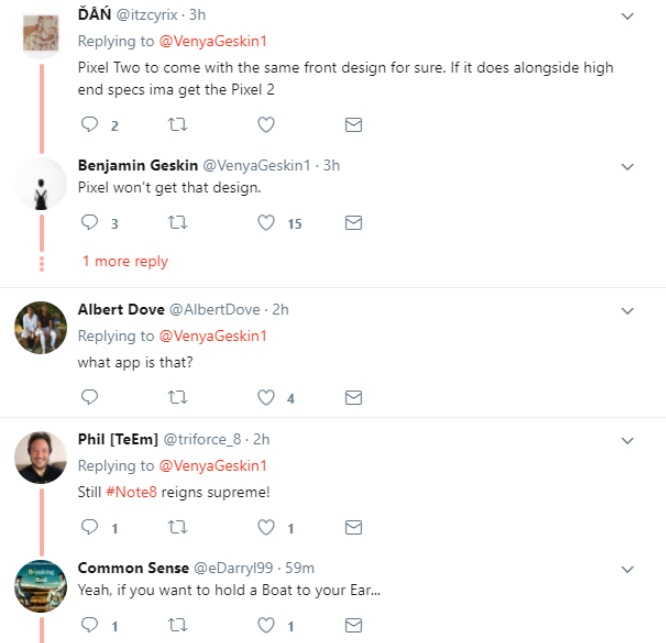Image resolution: width=666 pixels, height=643 pixels.
Task: Open @VenyaGeskin1 mention in Albert Dove's reply
Action: pos(213,336)
